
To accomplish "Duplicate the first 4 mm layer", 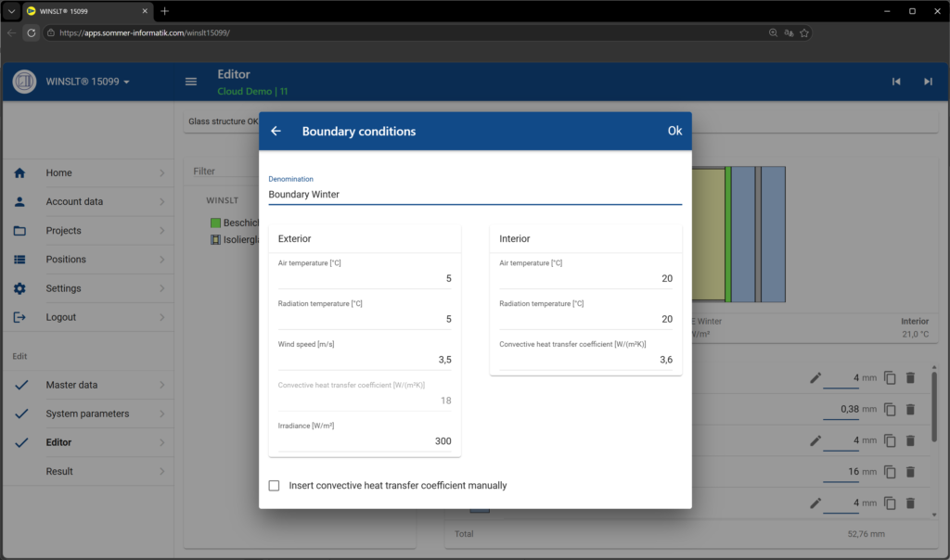I will [890, 377].
